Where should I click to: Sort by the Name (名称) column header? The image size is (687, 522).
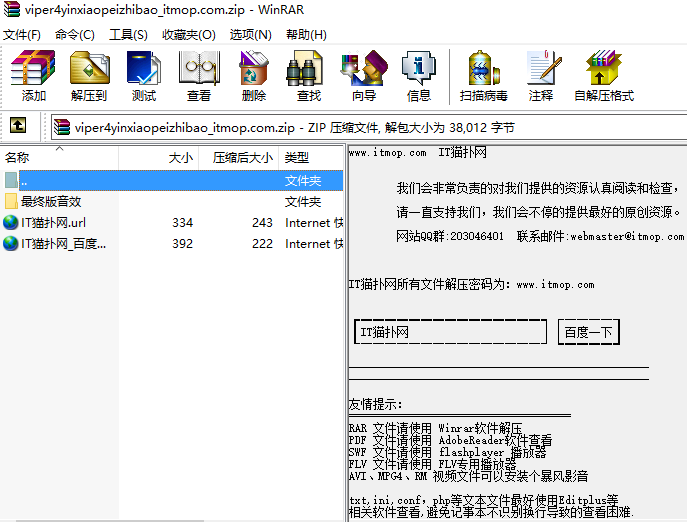(x=59, y=157)
